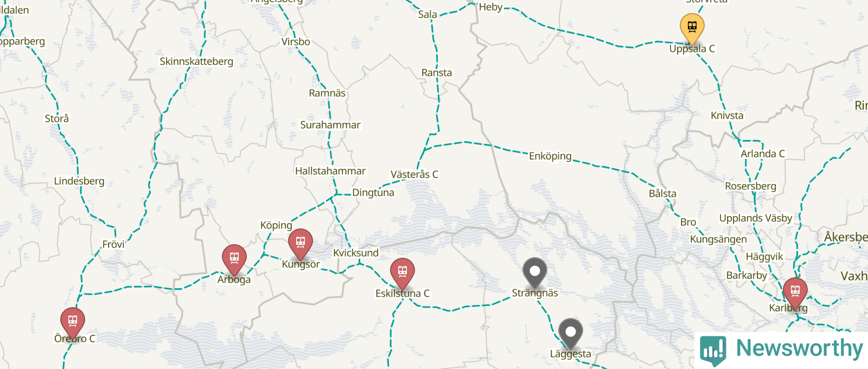Click the Bålsta station label
Viewport: 868px width, 369px height.
click(662, 194)
